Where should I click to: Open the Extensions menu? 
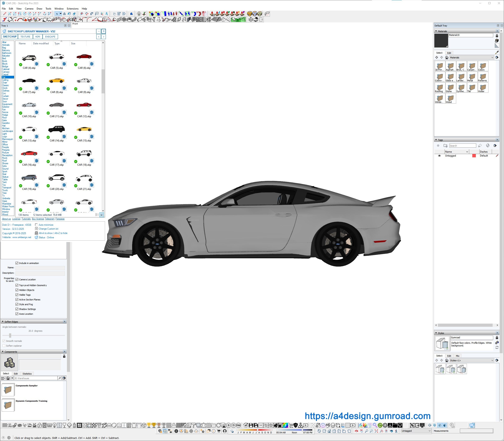point(72,9)
